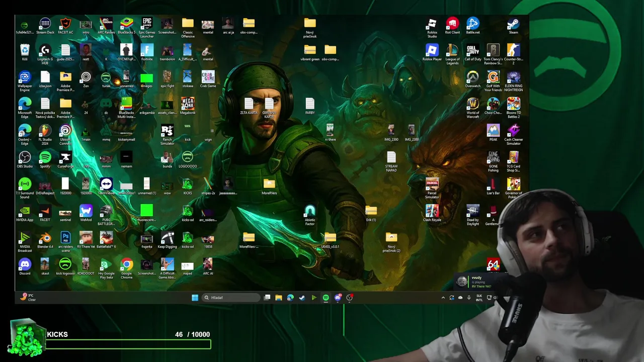
Task: Select the Dead by Daylight icon
Action: point(472,215)
